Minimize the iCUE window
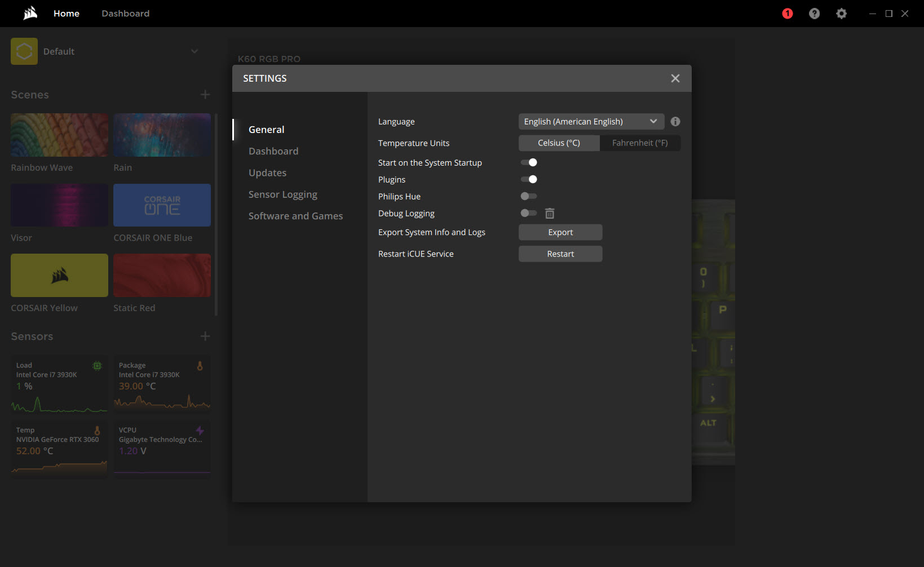Image resolution: width=924 pixels, height=567 pixels. [873, 14]
